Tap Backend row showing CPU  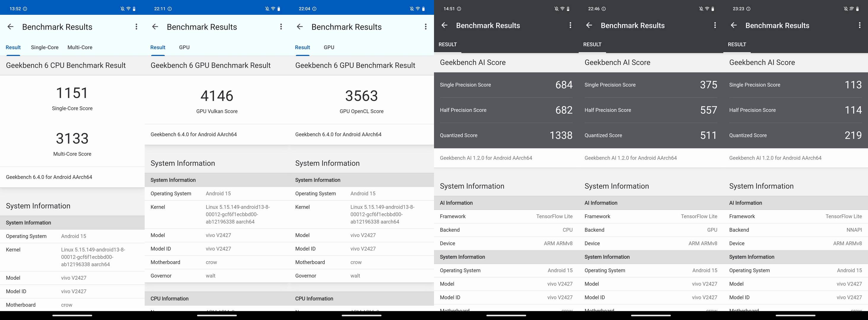pos(506,230)
